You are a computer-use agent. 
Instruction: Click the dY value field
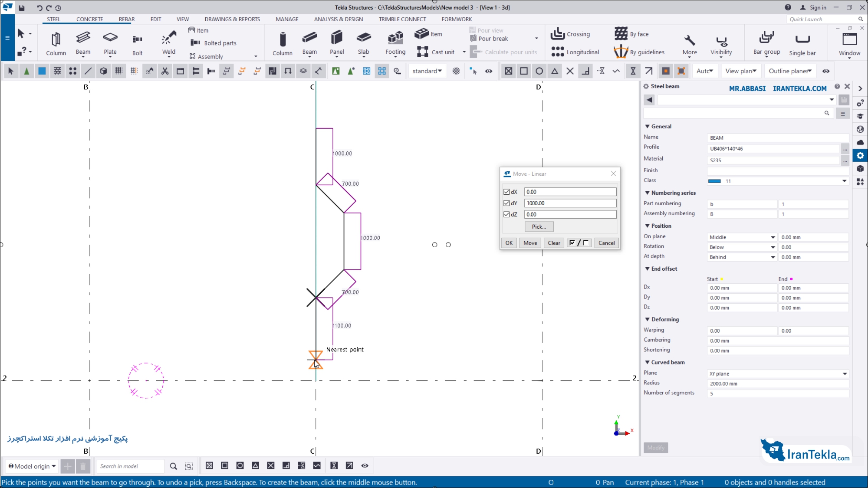pyautogui.click(x=570, y=203)
